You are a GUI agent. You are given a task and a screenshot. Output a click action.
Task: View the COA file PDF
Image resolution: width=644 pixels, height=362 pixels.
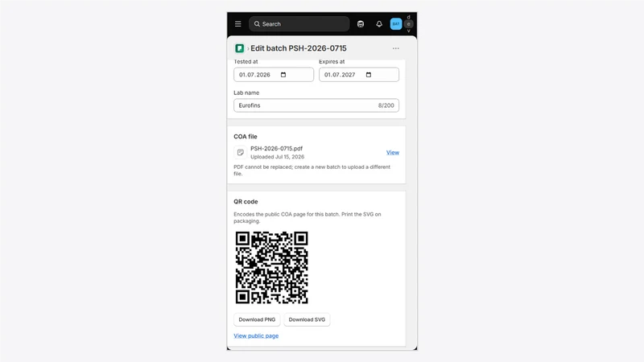(393, 152)
